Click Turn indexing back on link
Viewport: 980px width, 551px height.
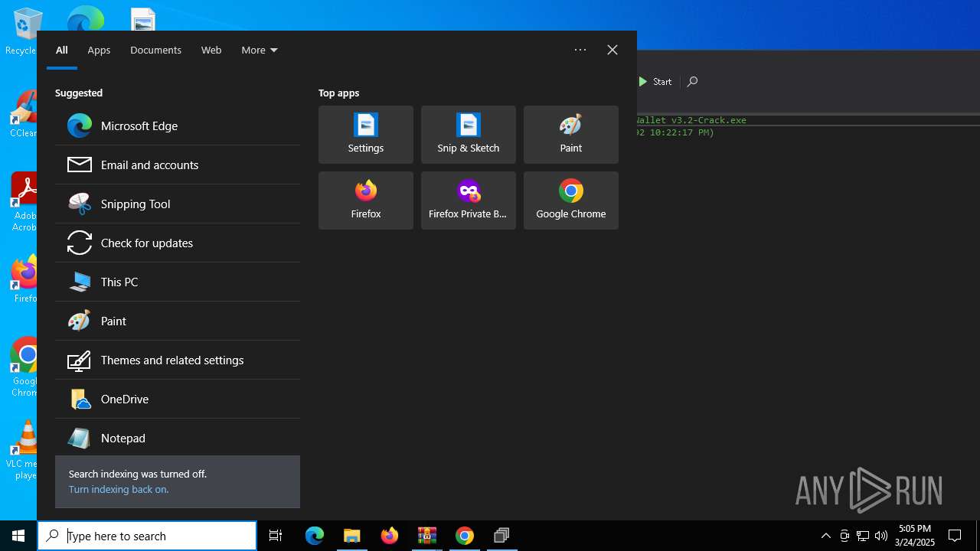pyautogui.click(x=119, y=489)
